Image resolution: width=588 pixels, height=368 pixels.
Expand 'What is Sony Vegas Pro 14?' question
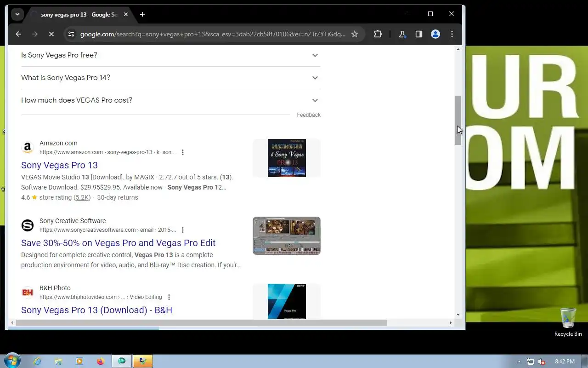coord(171,78)
